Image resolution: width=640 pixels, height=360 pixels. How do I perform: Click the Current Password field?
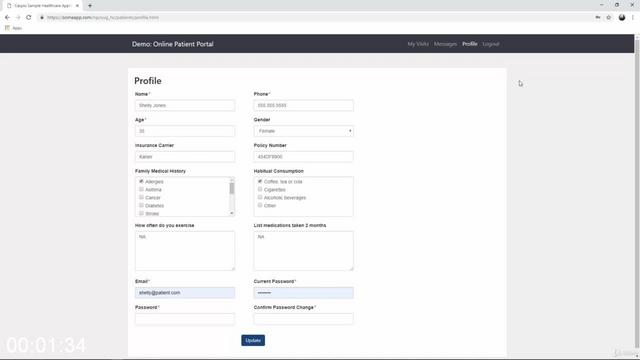303,293
